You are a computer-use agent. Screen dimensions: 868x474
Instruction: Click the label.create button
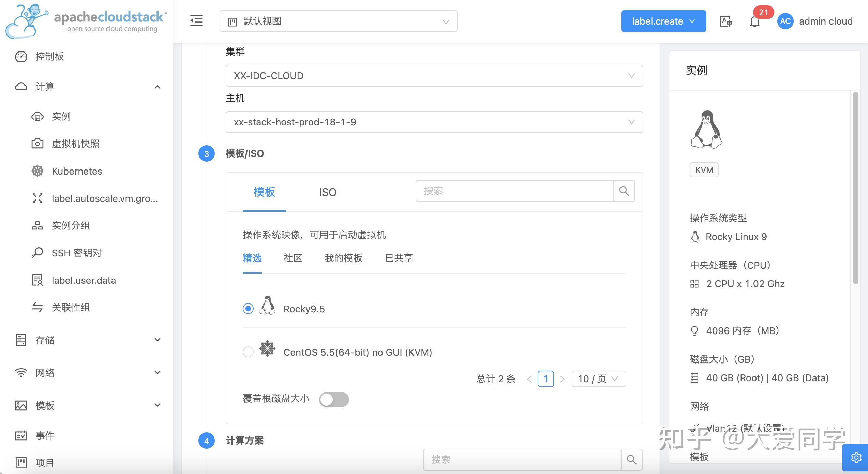pos(663,21)
